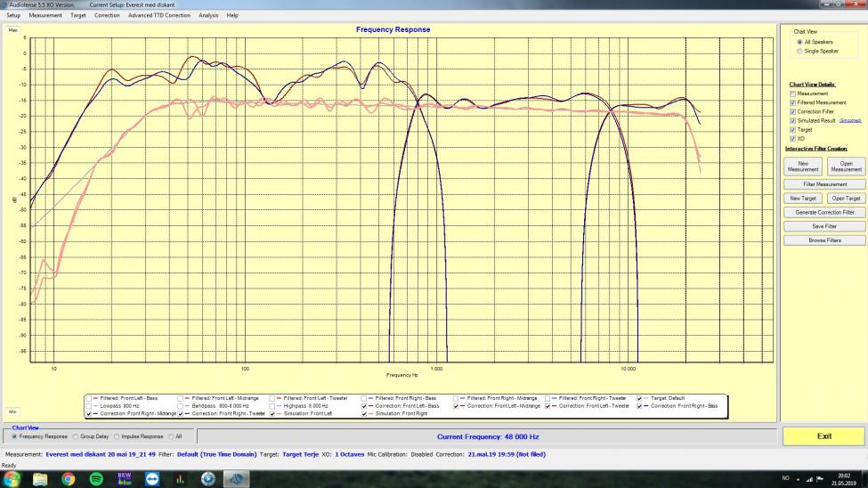Click the network signal tray icon
868x488 pixels.
pyautogui.click(x=810, y=479)
